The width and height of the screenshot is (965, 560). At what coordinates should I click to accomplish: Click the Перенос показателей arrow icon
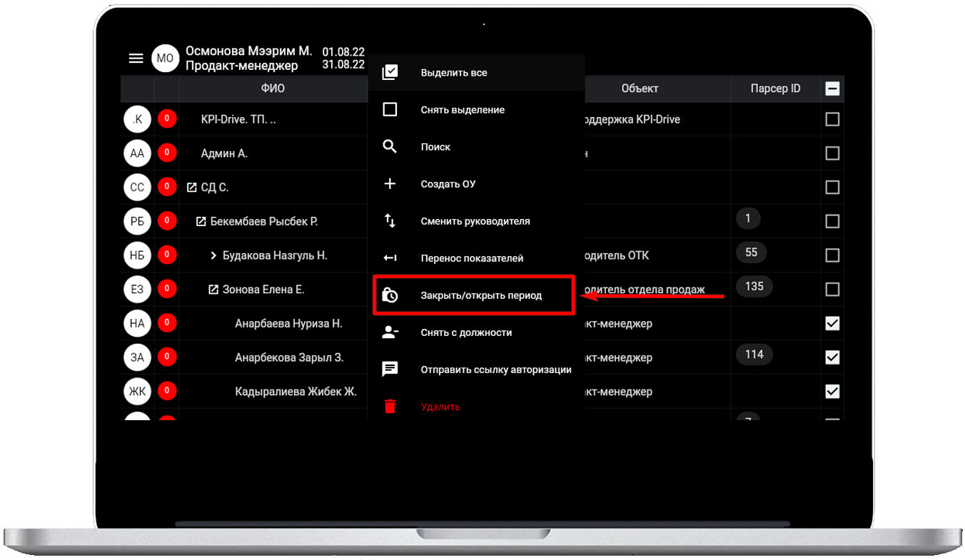390,258
